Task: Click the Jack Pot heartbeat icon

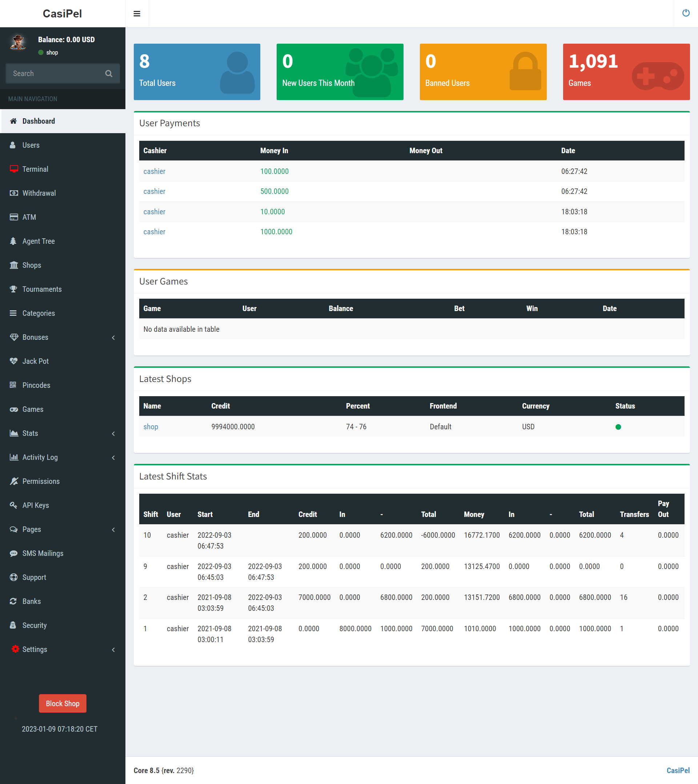Action: coord(13,361)
